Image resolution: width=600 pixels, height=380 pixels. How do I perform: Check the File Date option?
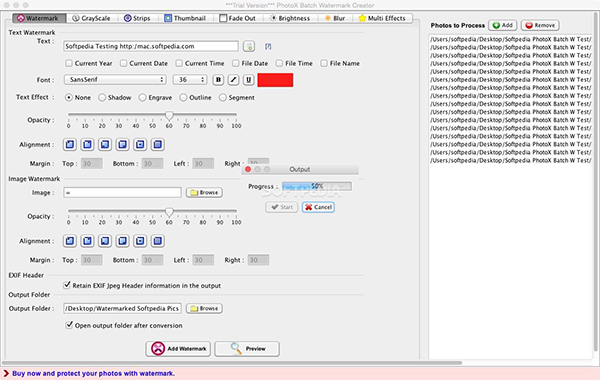point(236,63)
